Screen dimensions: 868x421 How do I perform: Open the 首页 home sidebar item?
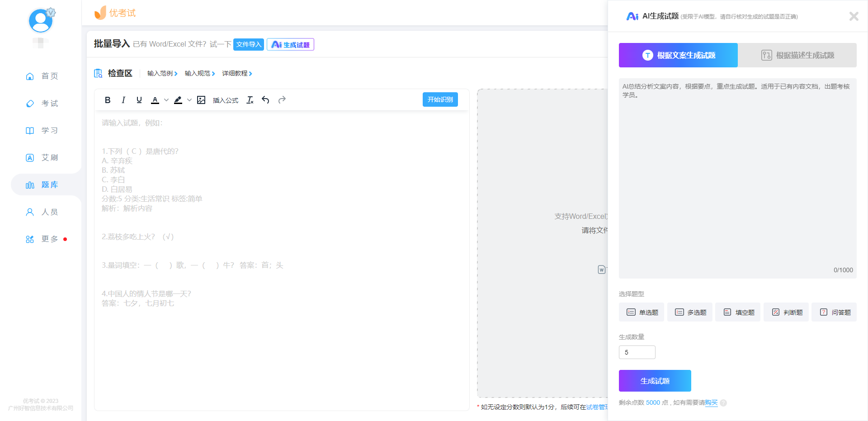coord(42,76)
